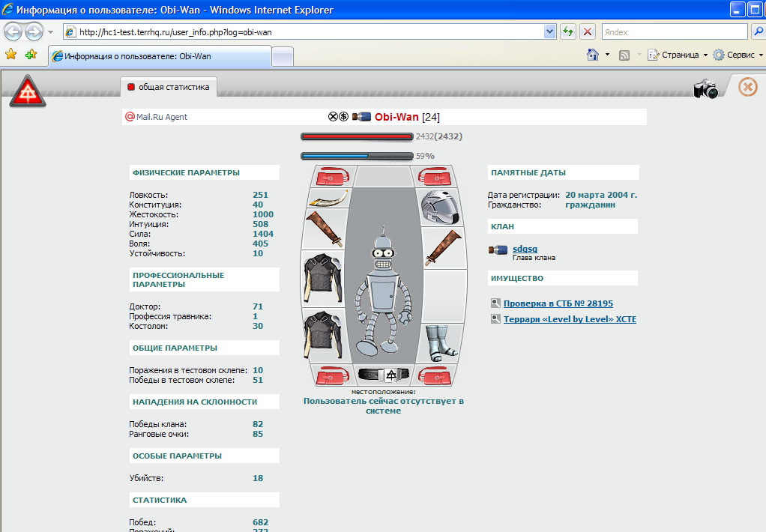
Task: Click the bottom-left red bag slot
Action: pos(333,375)
